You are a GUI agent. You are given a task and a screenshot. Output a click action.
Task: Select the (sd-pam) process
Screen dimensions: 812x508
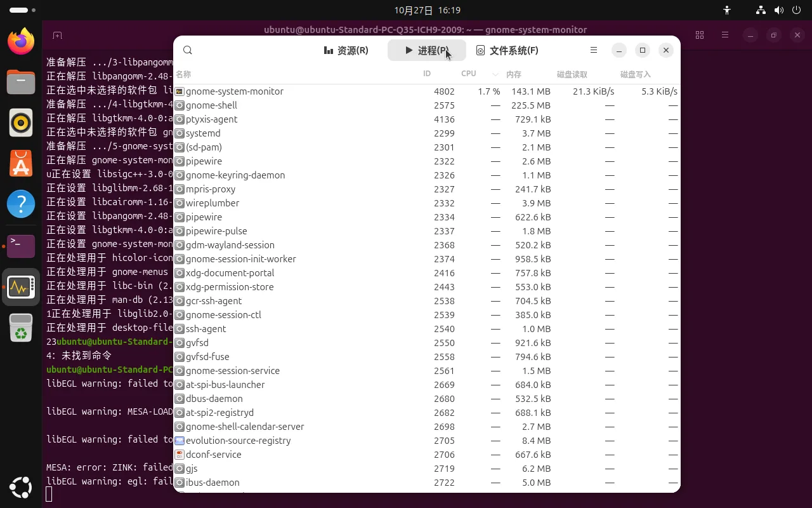coord(427,147)
